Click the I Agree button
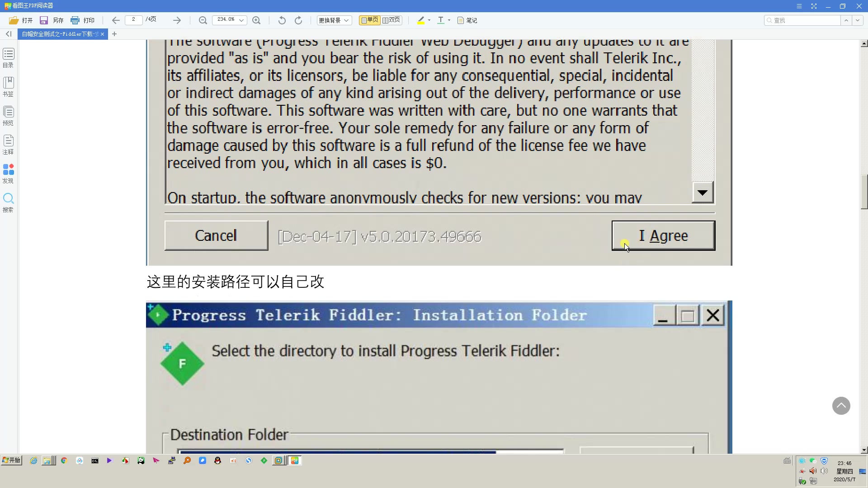 (664, 235)
